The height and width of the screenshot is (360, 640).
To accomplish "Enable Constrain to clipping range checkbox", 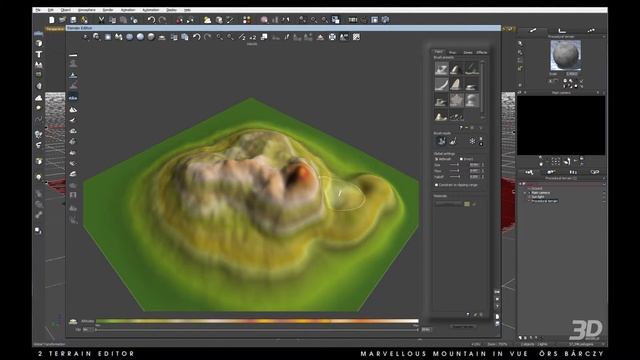I will (x=436, y=185).
